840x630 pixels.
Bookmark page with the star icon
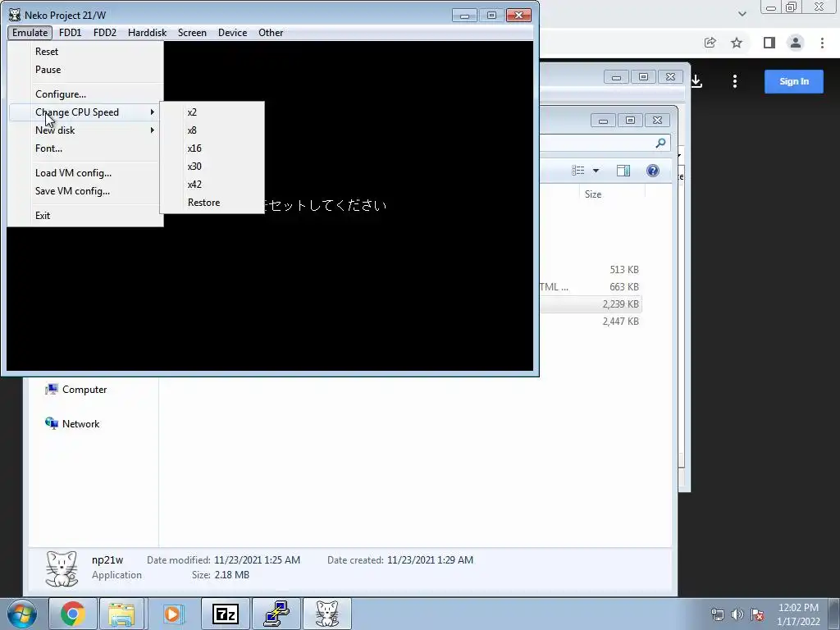point(737,43)
